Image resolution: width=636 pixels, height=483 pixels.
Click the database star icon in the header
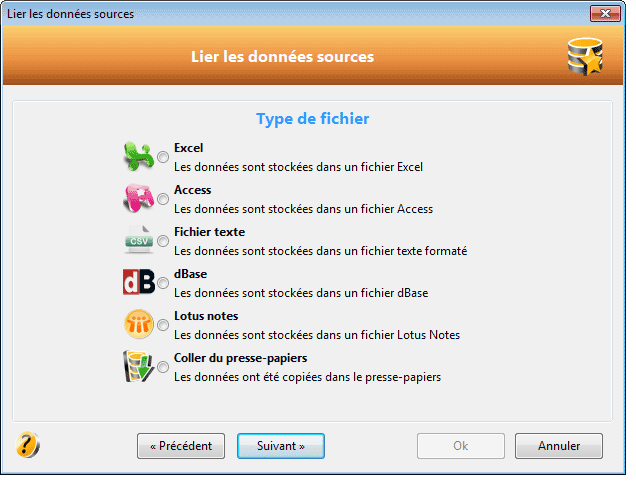(x=585, y=57)
